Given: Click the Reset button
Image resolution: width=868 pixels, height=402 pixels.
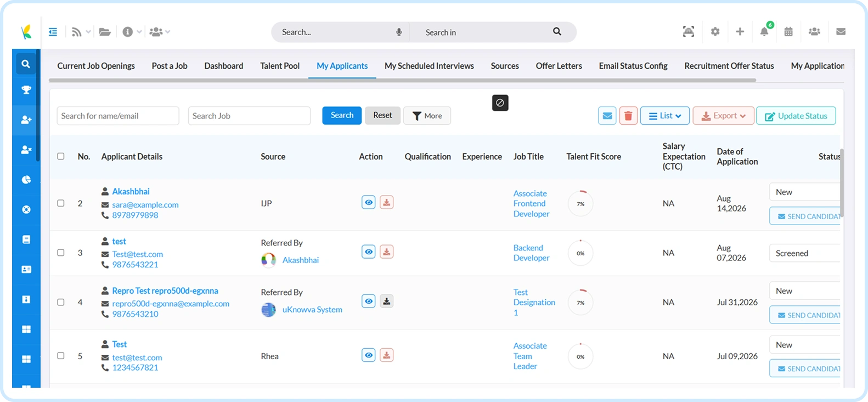Looking at the screenshot, I should [x=382, y=115].
